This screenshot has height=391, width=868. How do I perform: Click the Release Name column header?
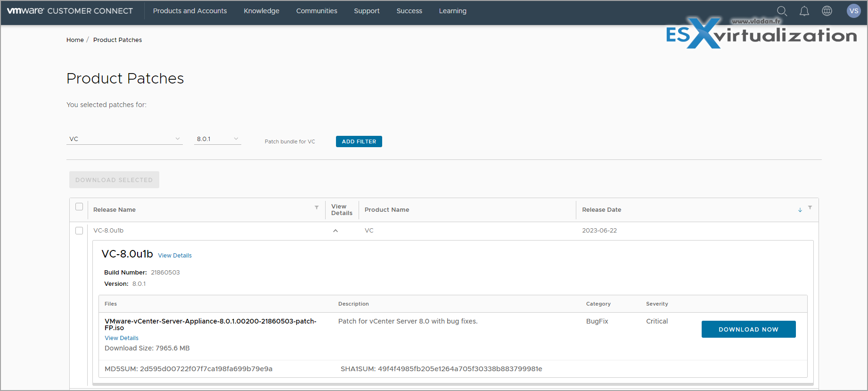[x=115, y=210]
